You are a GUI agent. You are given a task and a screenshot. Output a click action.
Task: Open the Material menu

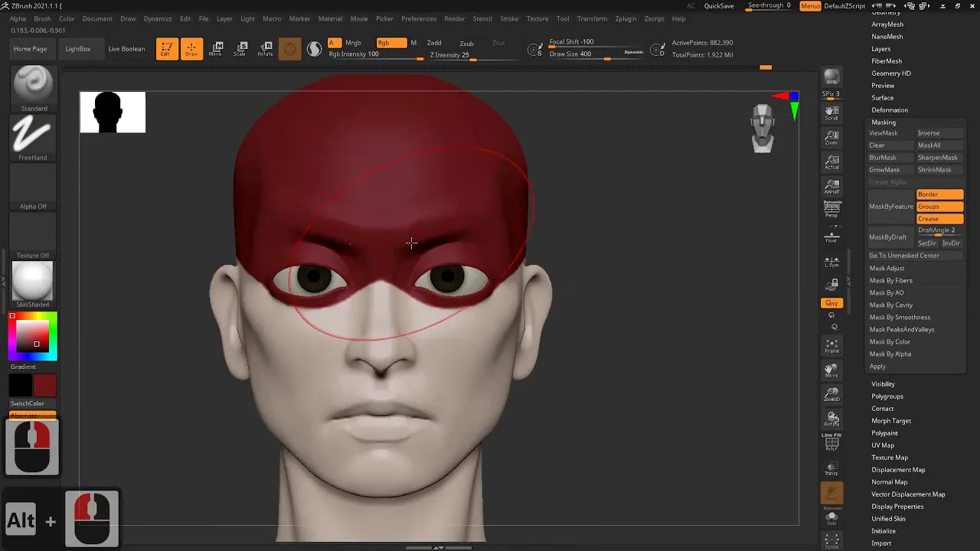pos(330,18)
